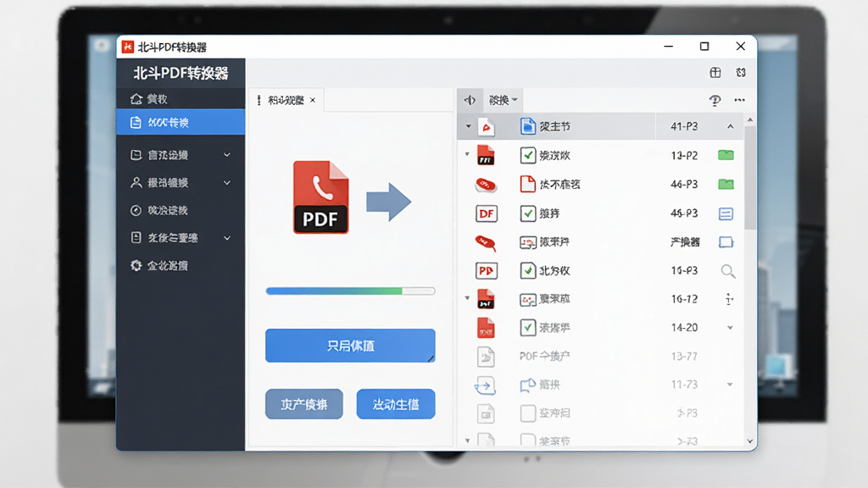
Task: Click the green folder icon in the 13-P2 row
Action: [726, 156]
